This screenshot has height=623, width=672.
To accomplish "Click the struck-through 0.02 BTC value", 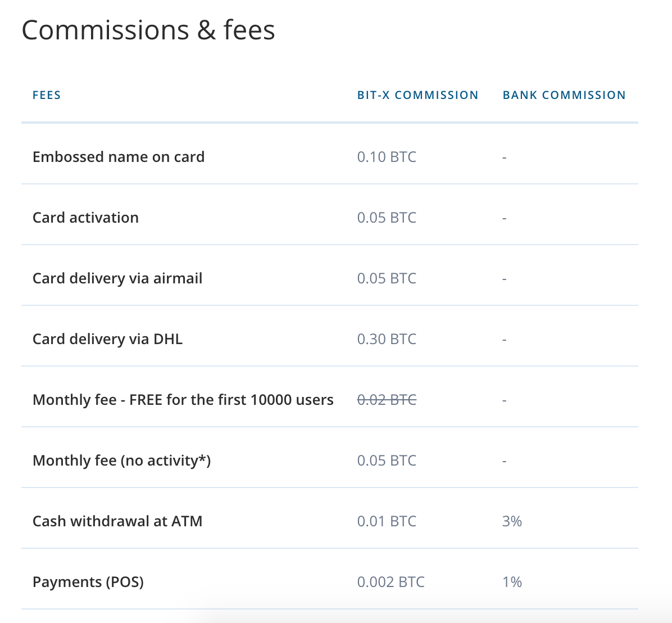I will (x=387, y=400).
